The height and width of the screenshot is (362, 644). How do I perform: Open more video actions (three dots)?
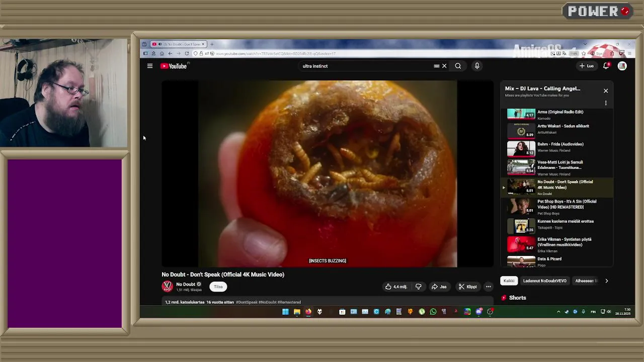click(488, 287)
